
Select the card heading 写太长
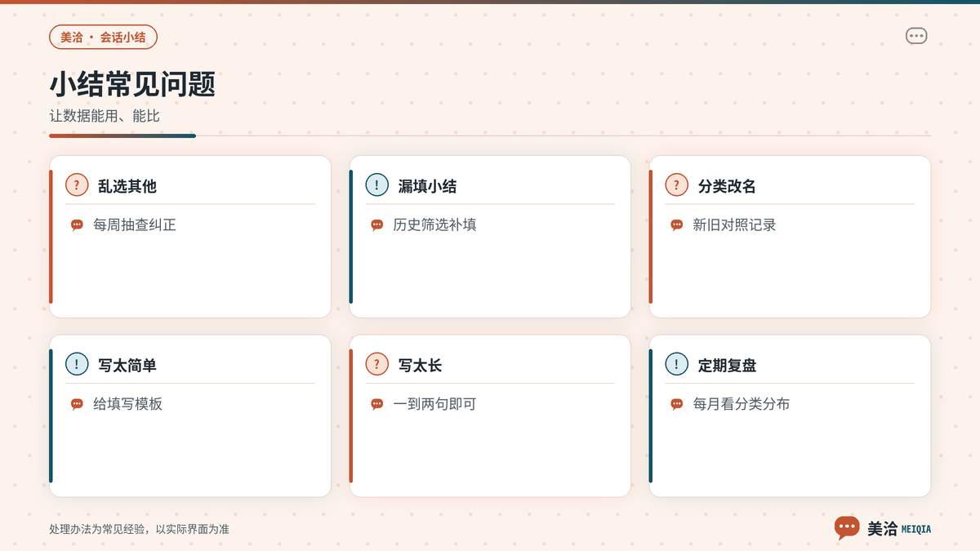pos(420,365)
